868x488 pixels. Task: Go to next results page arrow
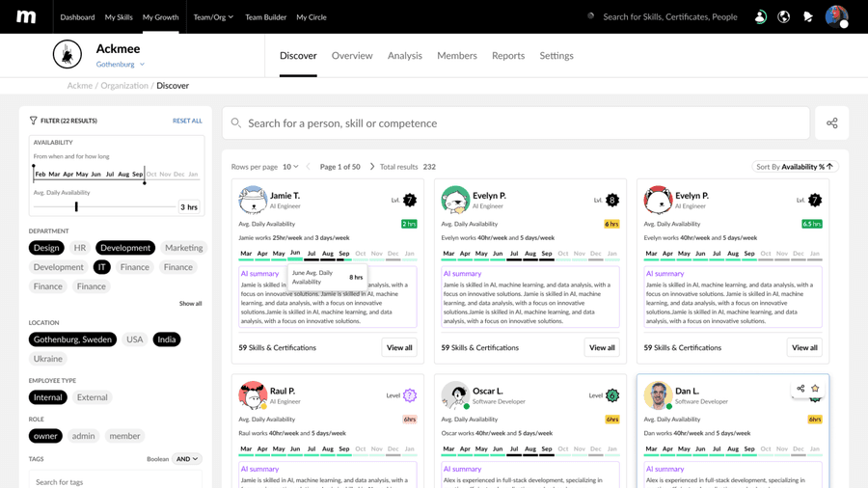372,167
